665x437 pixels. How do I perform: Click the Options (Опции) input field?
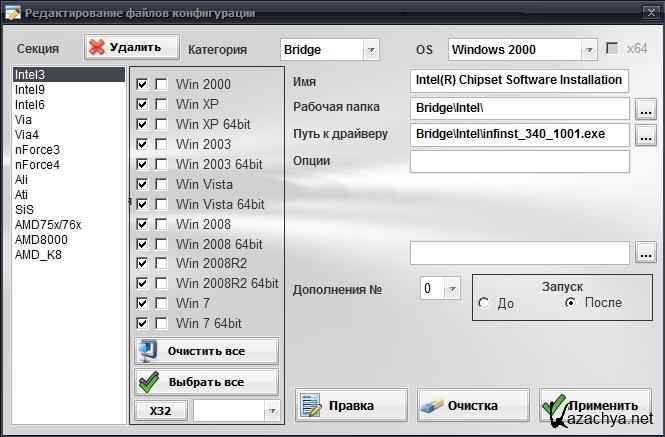[519, 161]
